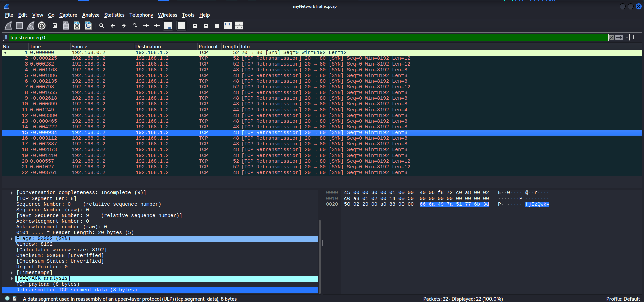Image resolution: width=644 pixels, height=302 pixels.
Task: Open capture options gear icon
Action: point(42,26)
